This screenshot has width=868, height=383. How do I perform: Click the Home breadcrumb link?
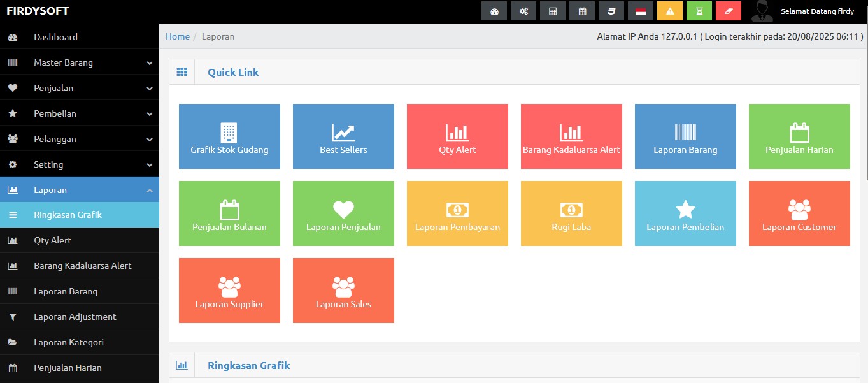pos(178,36)
